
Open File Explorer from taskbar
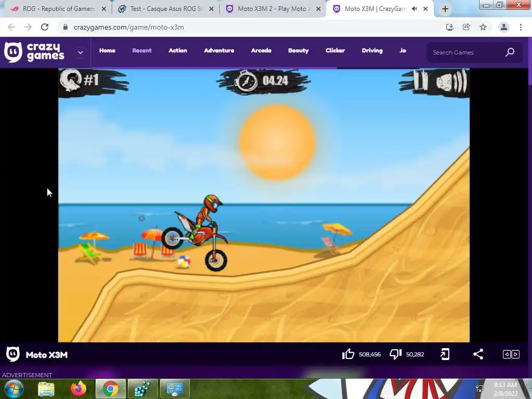[x=46, y=389]
